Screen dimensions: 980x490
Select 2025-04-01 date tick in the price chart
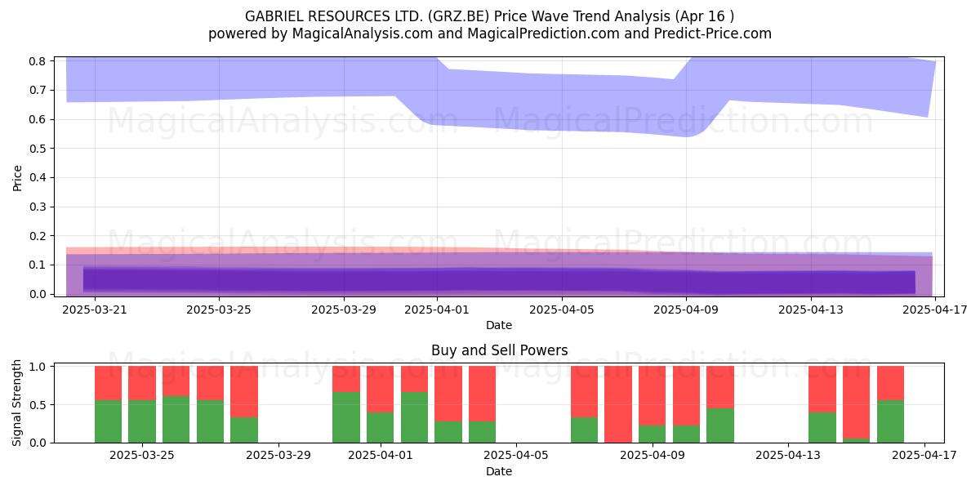pos(437,310)
